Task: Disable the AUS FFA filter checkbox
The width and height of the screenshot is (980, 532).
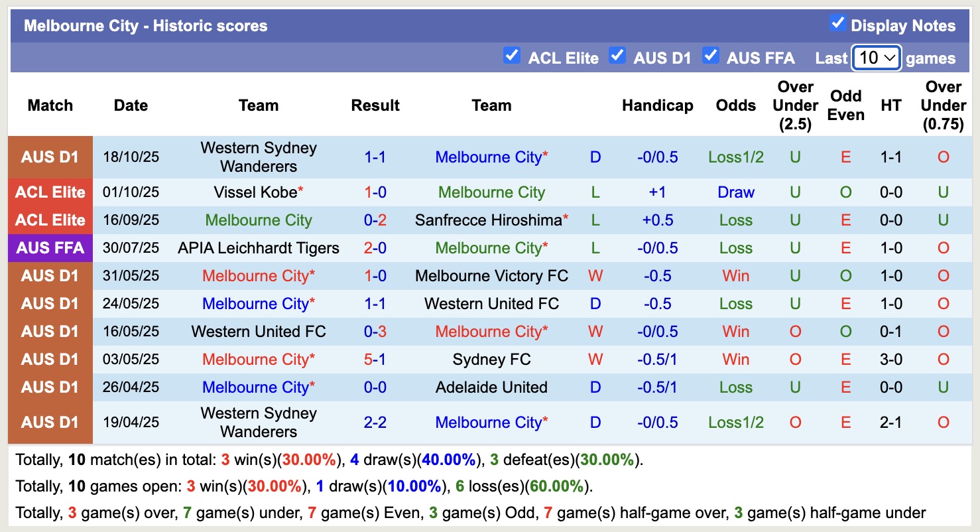Action: point(711,56)
